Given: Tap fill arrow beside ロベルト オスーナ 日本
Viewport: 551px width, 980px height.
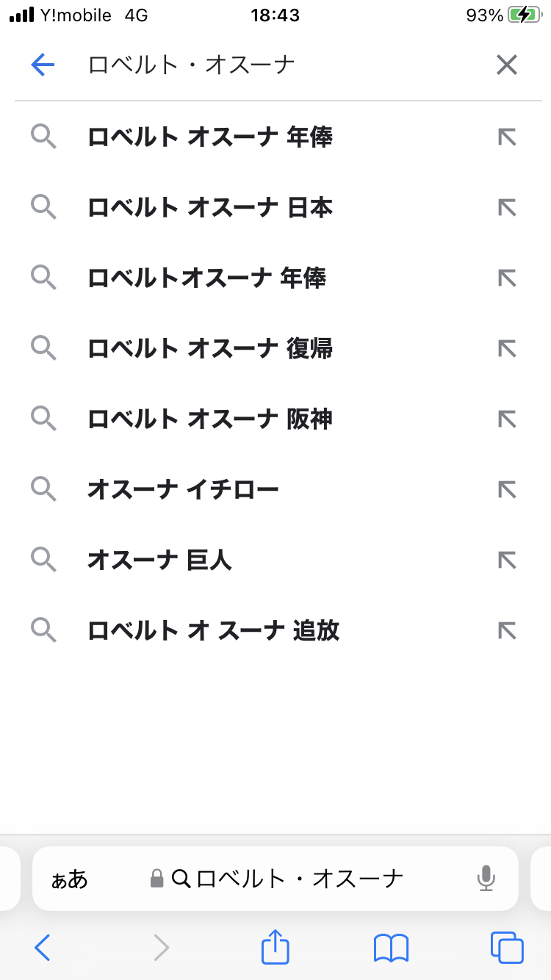Looking at the screenshot, I should [507, 208].
